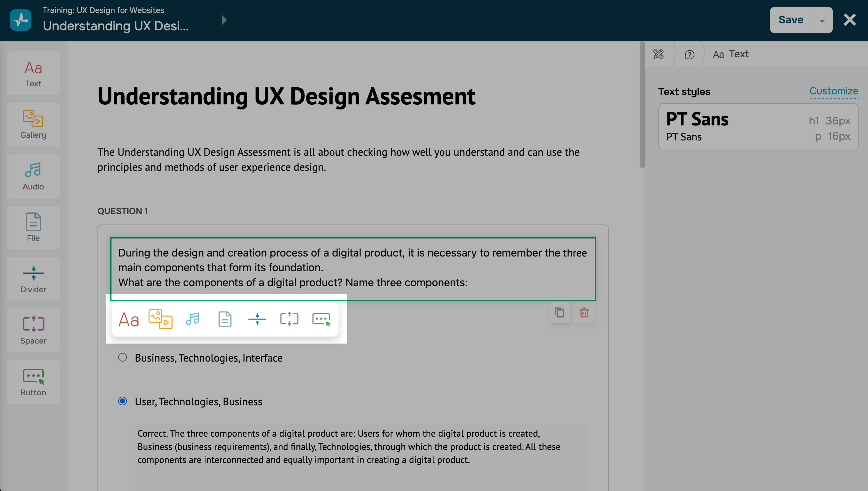Screen dimensions: 868x491
Task: Delete the selected text block
Action: click(584, 313)
